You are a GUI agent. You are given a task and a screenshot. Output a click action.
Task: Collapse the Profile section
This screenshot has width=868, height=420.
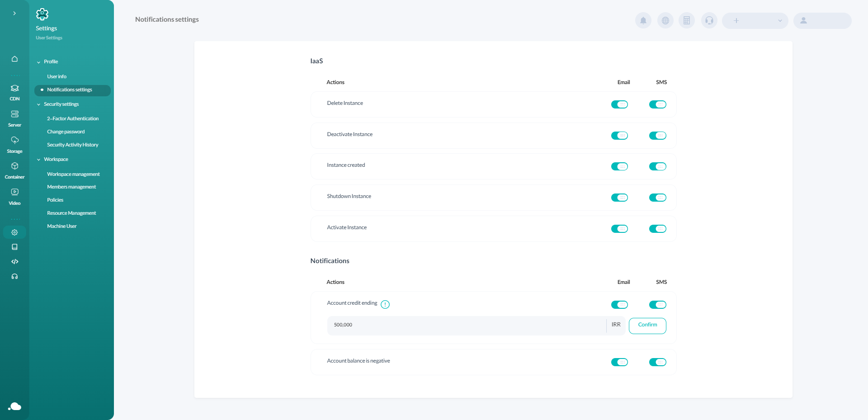[47, 61]
